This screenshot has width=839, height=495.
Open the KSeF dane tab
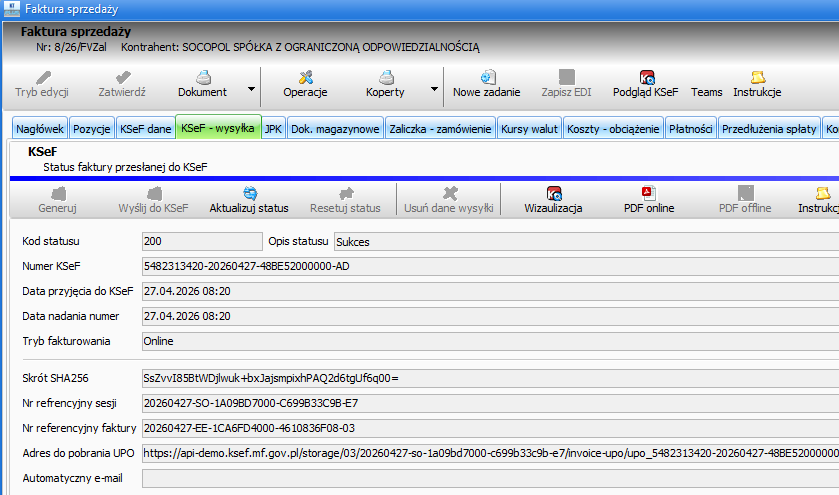pos(146,128)
